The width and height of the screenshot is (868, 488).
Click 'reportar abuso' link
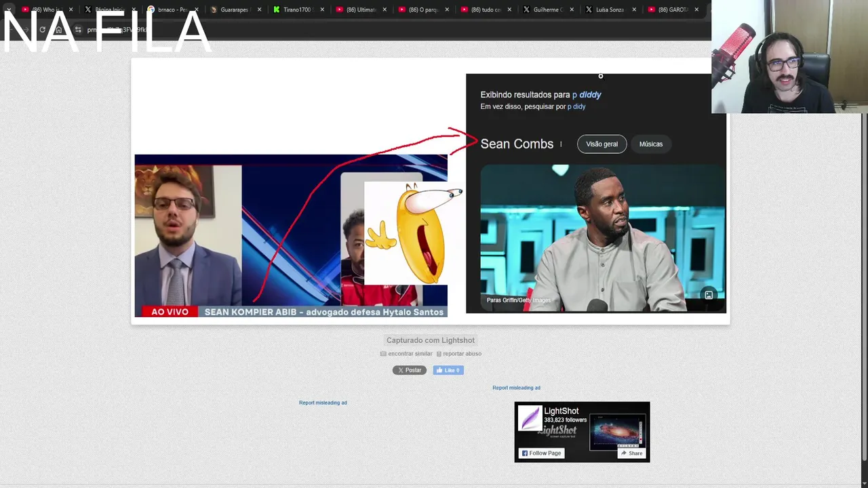[459, 354]
